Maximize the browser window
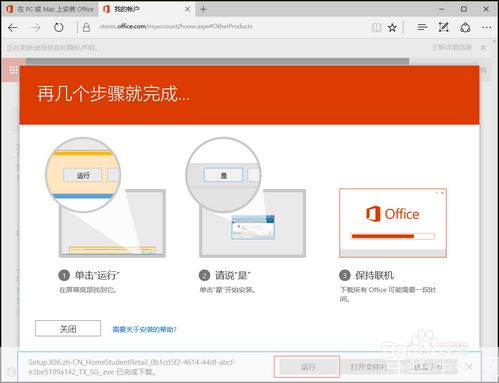 (464, 9)
